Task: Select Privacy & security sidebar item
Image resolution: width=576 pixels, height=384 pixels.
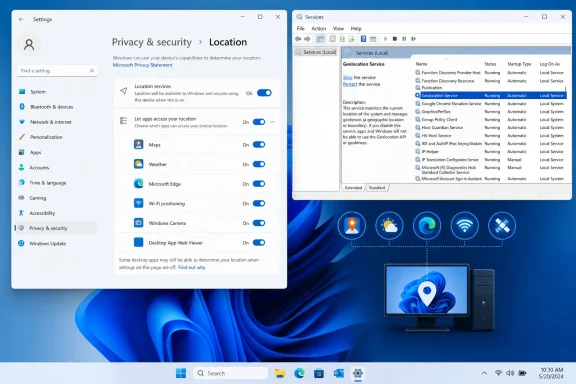Action: point(55,228)
